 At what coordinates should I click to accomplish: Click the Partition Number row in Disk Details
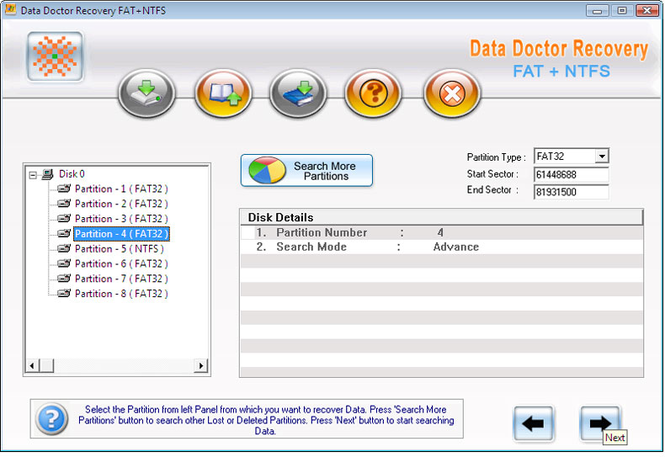pyautogui.click(x=441, y=233)
